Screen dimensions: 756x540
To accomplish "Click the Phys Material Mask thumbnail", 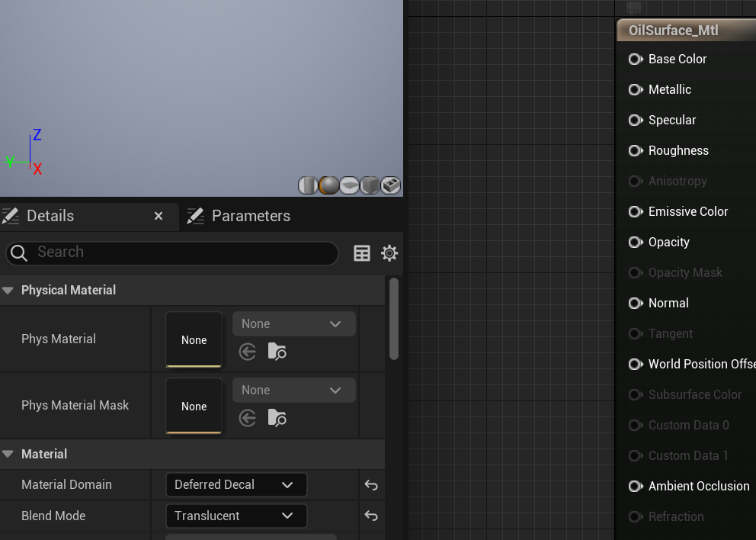I will (194, 406).
